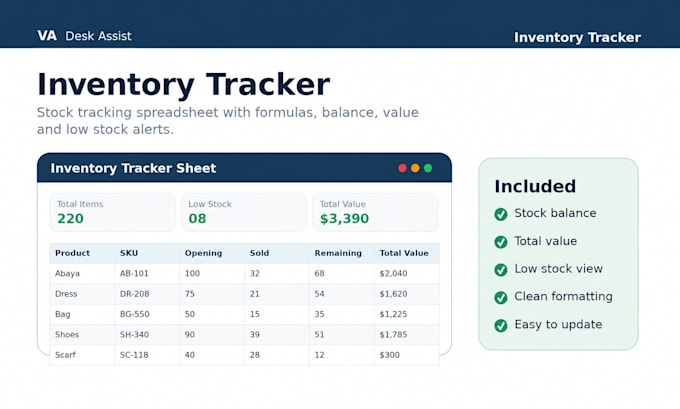Click the Stock balance list entry text
680x409 pixels.
pos(555,213)
